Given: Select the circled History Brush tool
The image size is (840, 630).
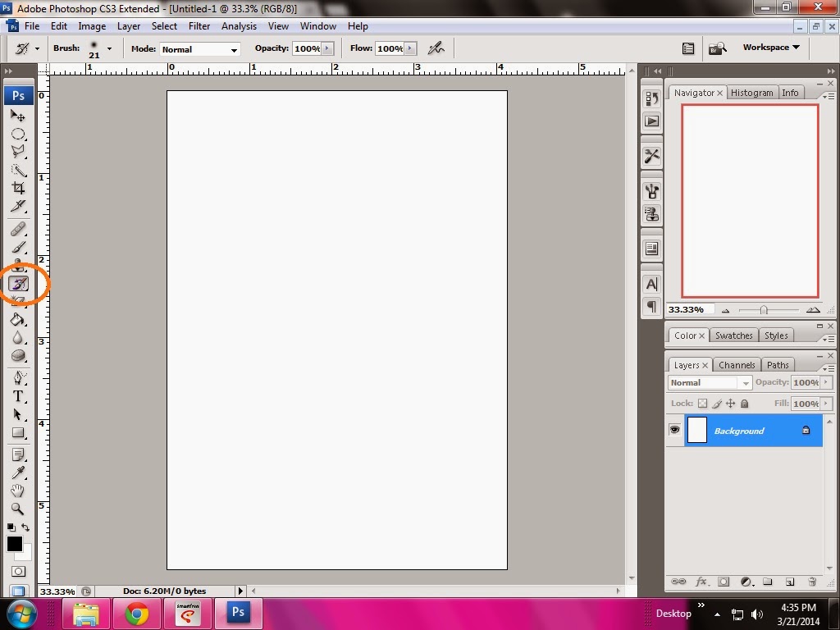Looking at the screenshot, I should coord(18,283).
